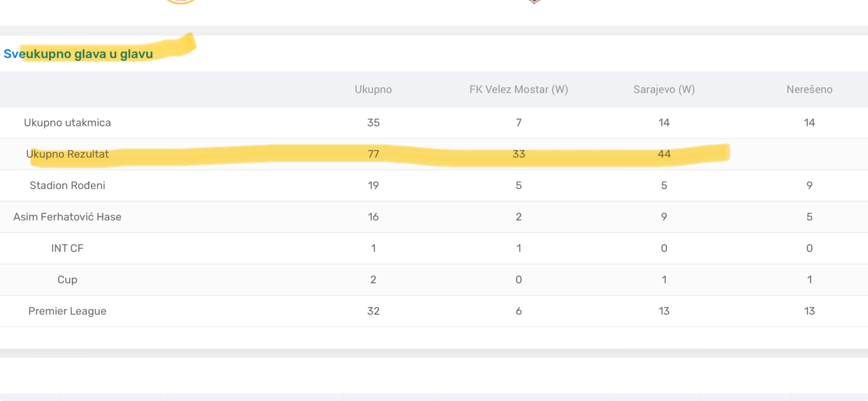Image resolution: width=868 pixels, height=401 pixels.
Task: Click total goals value 77
Action: pos(373,154)
